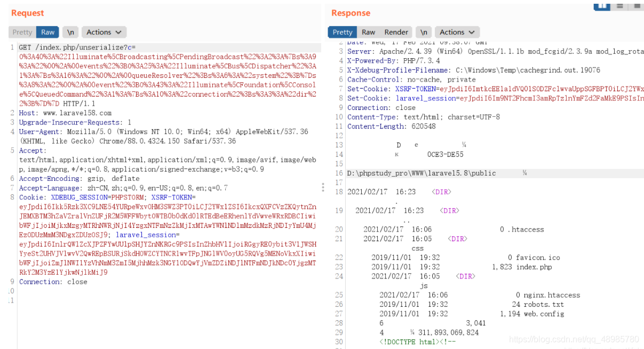Screen dimensions: 644x349
Task: Click 'Content-Type: text/html; charset=UTF-8' header
Action: [424, 117]
